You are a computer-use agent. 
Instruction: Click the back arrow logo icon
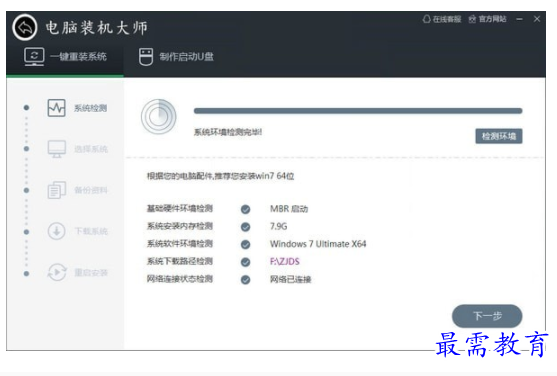click(x=25, y=27)
